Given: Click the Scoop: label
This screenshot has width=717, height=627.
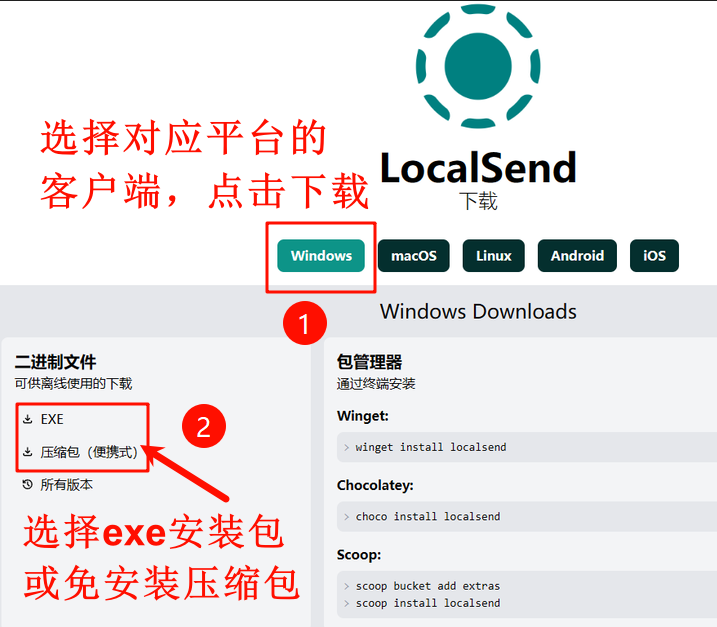Looking at the screenshot, I should tap(359, 555).
